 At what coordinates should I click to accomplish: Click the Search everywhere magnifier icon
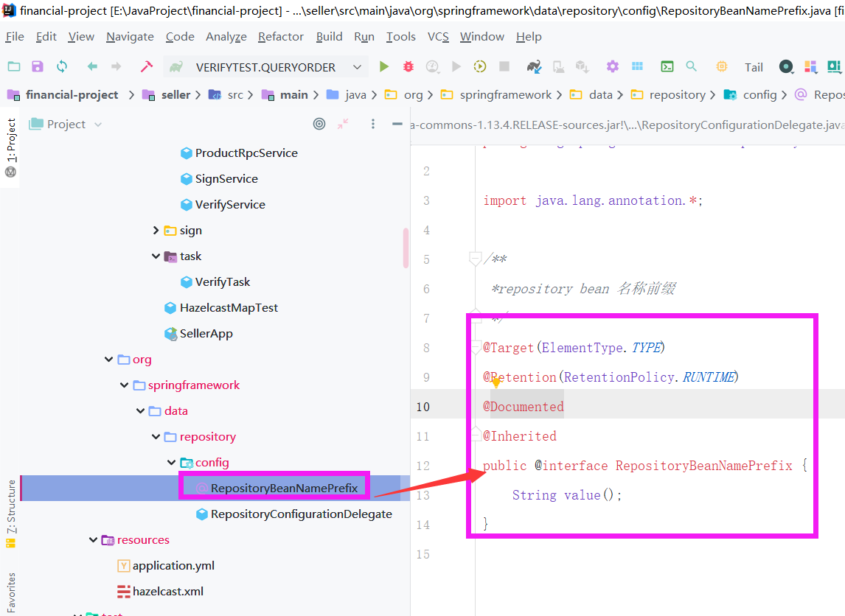(691, 66)
